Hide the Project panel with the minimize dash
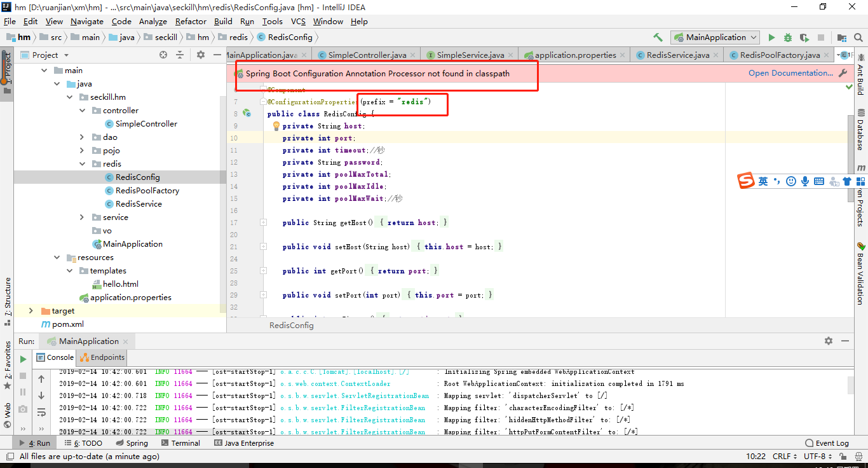 click(216, 55)
